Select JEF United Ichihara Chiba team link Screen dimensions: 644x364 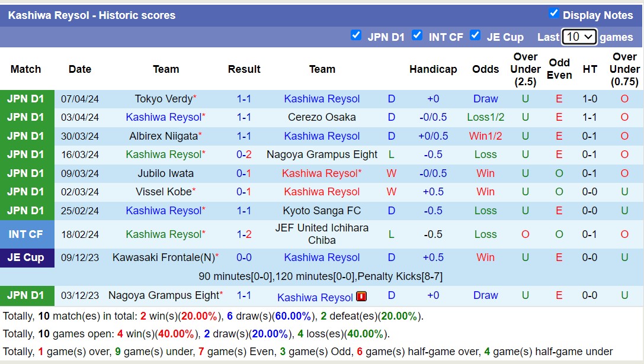point(322,234)
